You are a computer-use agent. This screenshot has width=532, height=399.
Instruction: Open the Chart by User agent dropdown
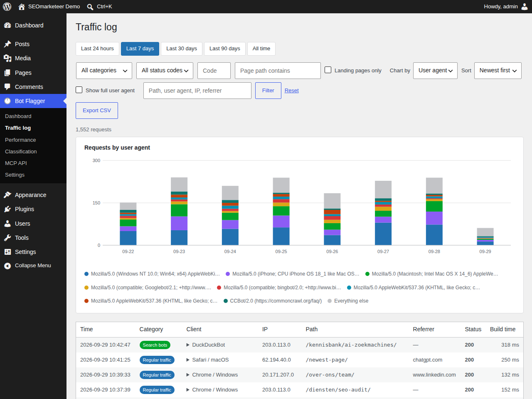(x=435, y=71)
